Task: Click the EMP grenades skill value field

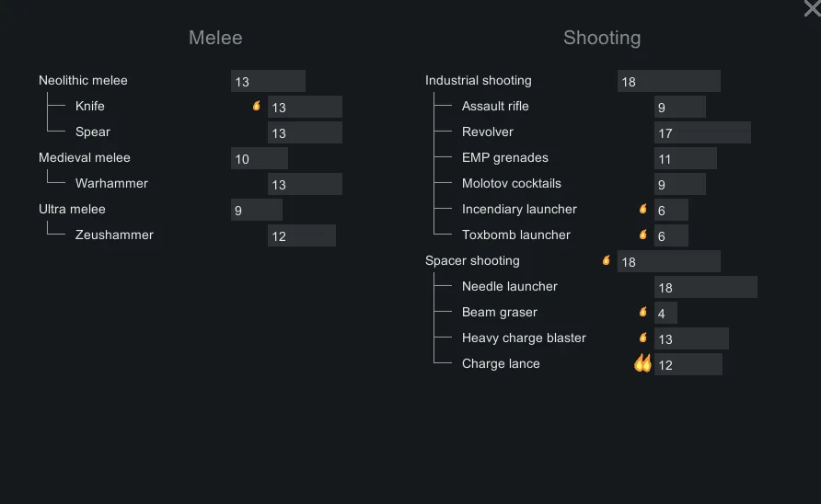Action: [x=686, y=158]
